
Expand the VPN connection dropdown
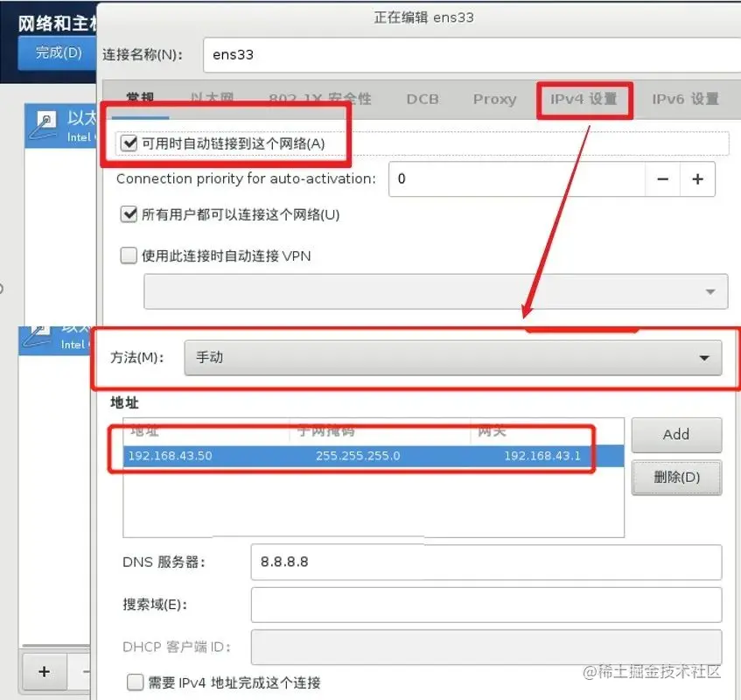(710, 291)
